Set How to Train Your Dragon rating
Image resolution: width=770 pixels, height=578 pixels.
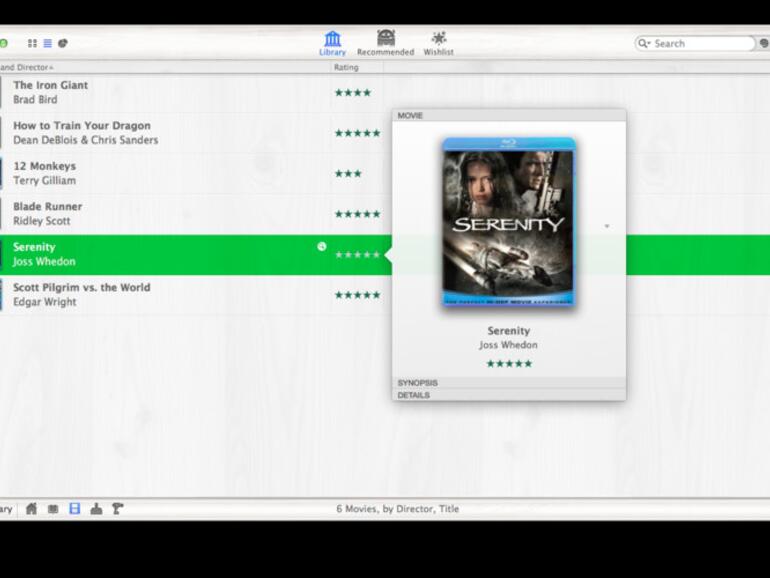coord(358,133)
